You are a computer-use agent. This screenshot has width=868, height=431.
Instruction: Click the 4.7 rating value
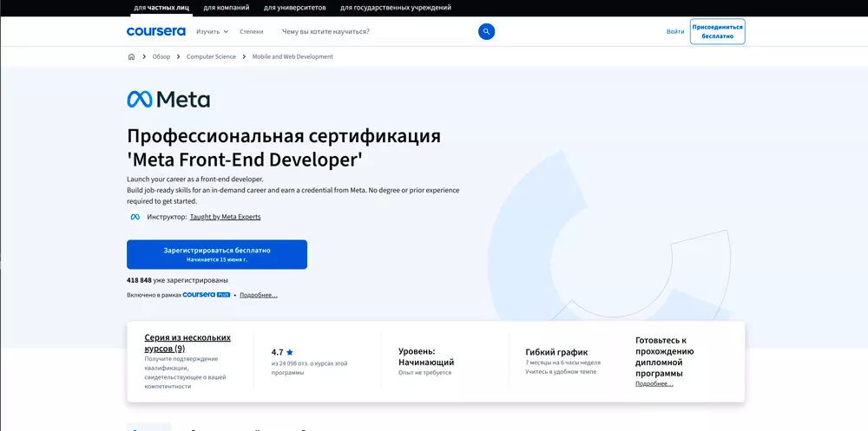coord(278,352)
